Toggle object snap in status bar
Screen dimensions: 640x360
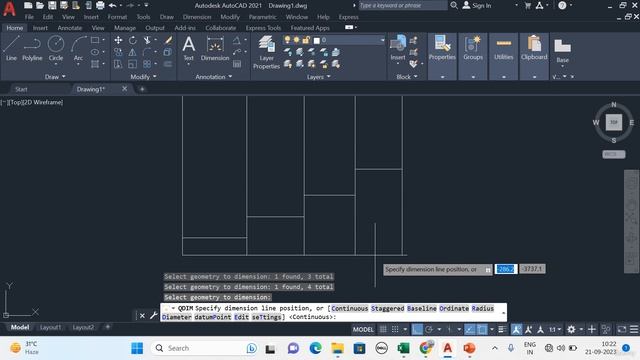tap(482, 329)
